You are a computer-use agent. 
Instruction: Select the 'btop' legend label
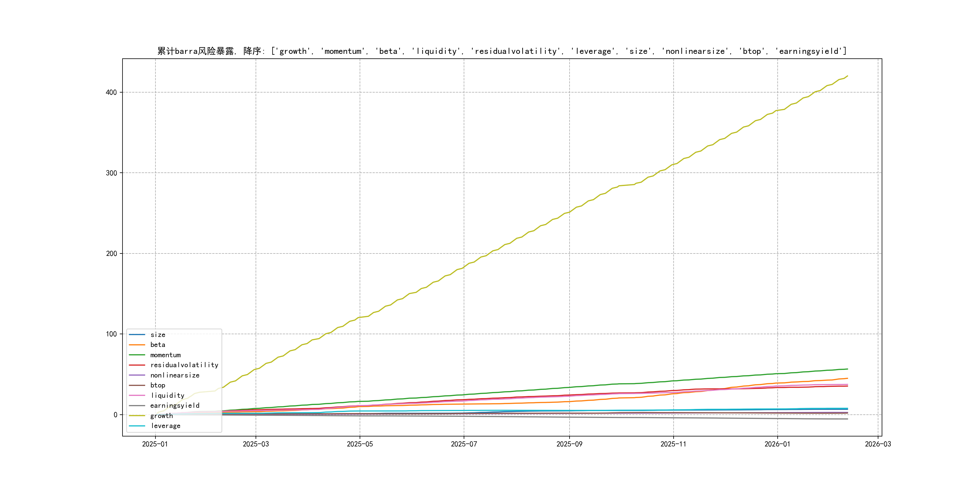158,385
